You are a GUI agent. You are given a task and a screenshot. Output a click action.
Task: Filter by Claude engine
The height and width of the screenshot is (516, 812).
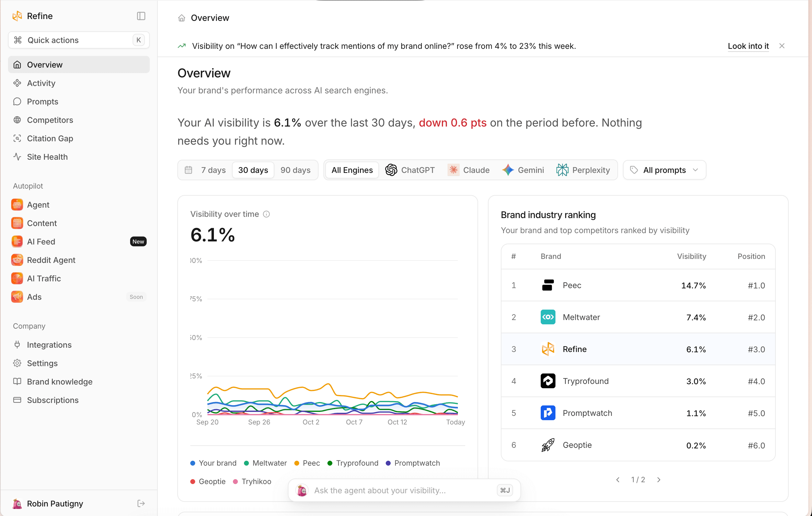469,170
